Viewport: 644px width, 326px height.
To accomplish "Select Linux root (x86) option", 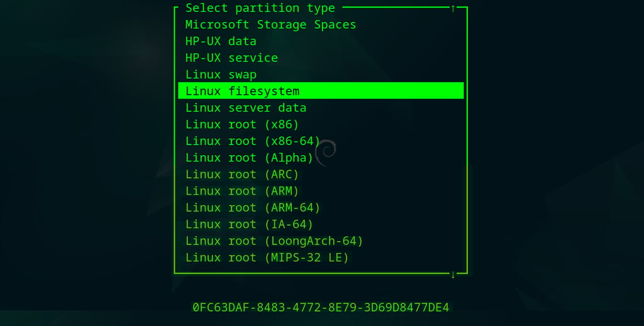I will pos(242,124).
